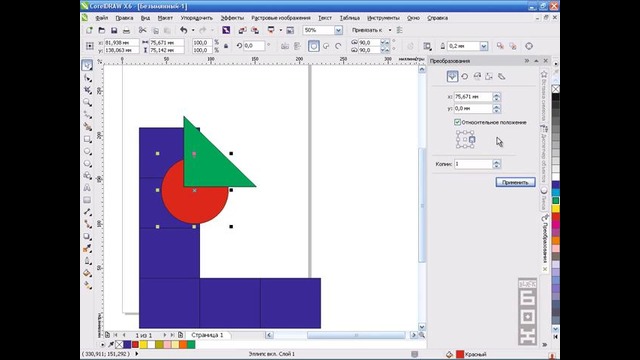Image resolution: width=640 pixels, height=360 pixels.
Task: Open the Правка menu
Action: click(x=124, y=18)
